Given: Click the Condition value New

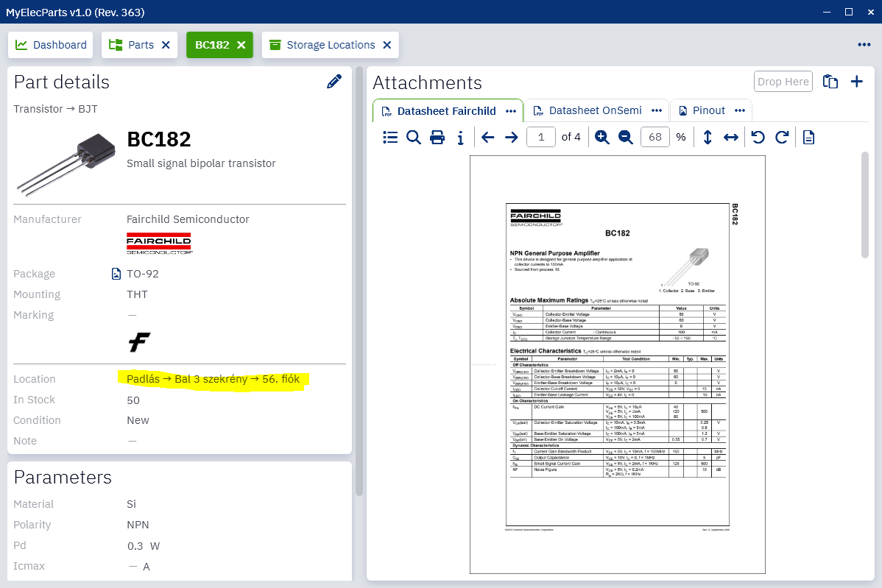Looking at the screenshot, I should (138, 420).
